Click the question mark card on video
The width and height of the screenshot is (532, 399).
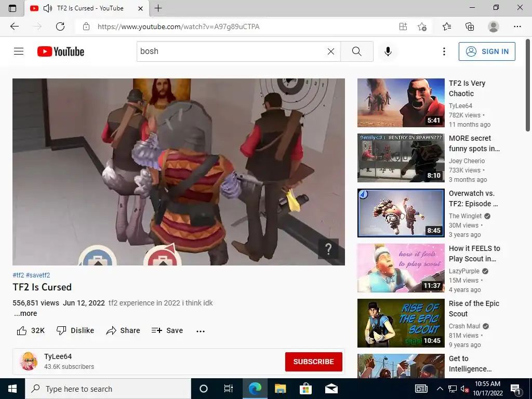[328, 249]
